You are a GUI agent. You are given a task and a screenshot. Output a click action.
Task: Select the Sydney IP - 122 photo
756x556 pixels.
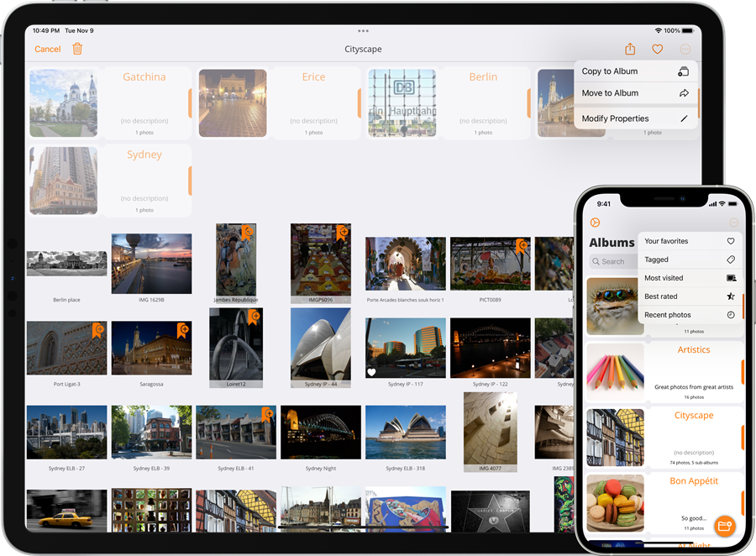coord(491,348)
